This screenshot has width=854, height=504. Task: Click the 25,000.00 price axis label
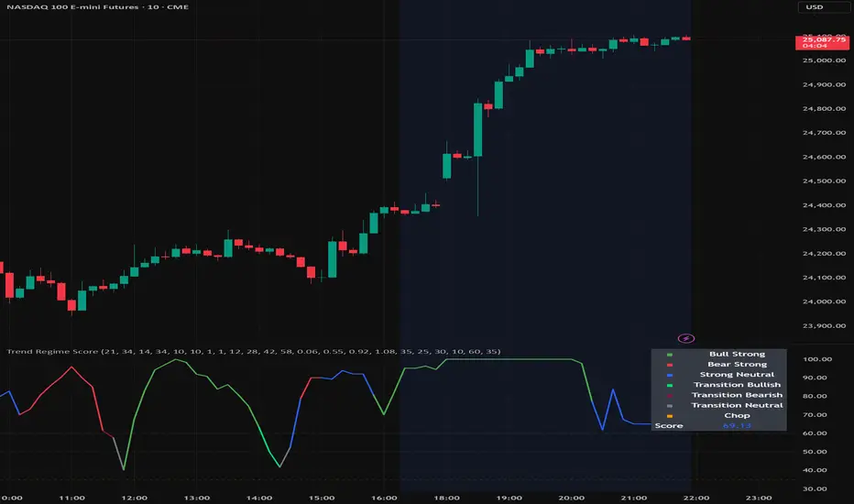point(824,60)
